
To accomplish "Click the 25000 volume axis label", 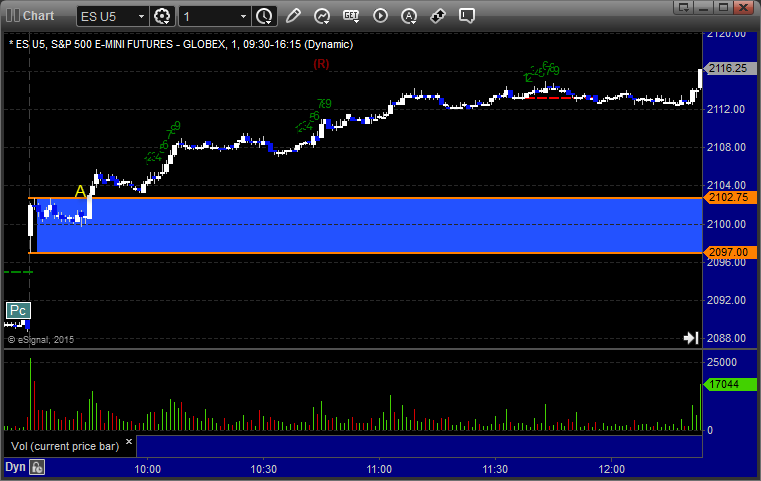I will click(722, 363).
